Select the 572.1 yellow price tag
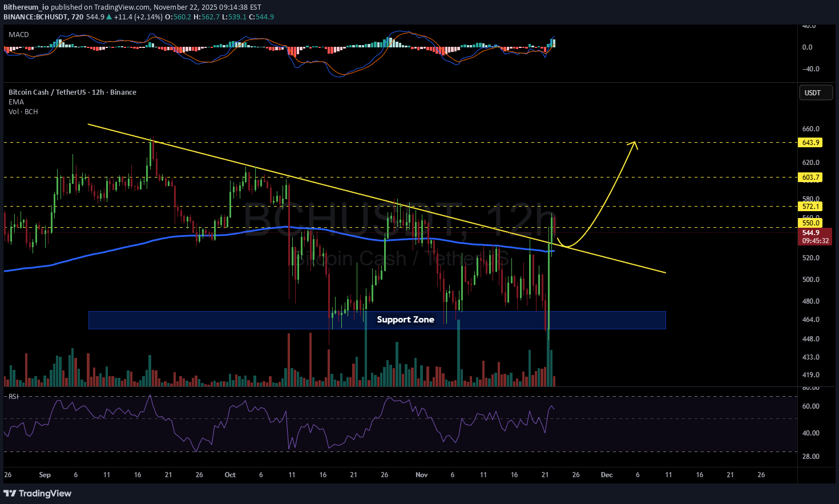This screenshot has height=504, width=839. pyautogui.click(x=810, y=207)
